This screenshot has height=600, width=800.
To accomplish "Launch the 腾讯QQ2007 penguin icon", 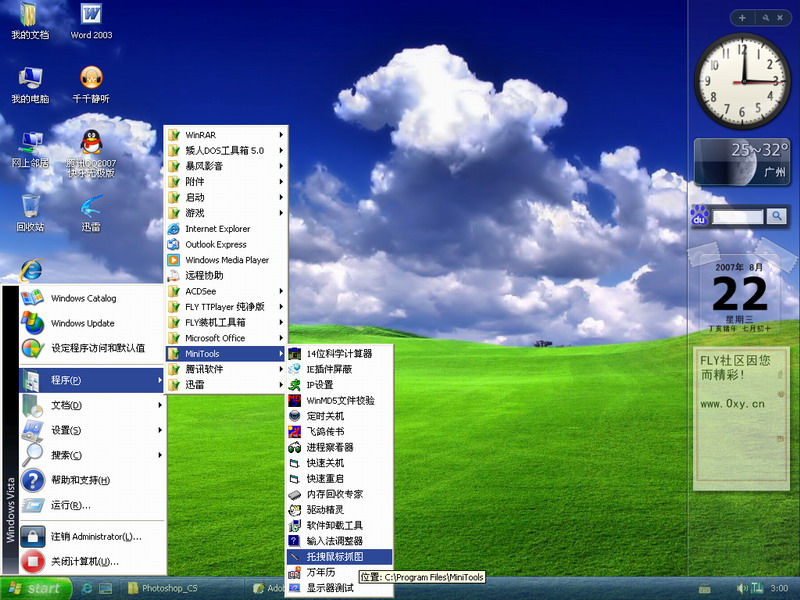I will point(91,141).
